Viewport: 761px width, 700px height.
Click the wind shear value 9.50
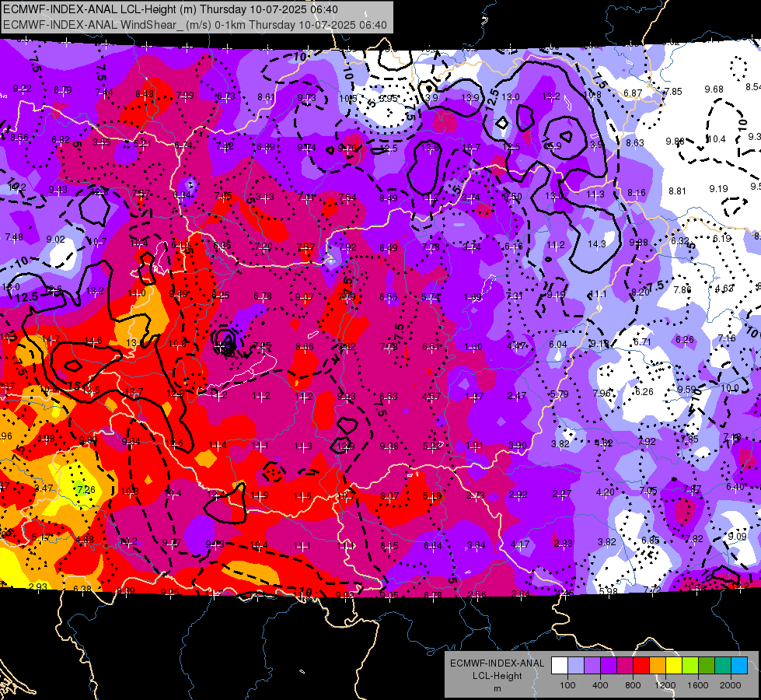512,197
